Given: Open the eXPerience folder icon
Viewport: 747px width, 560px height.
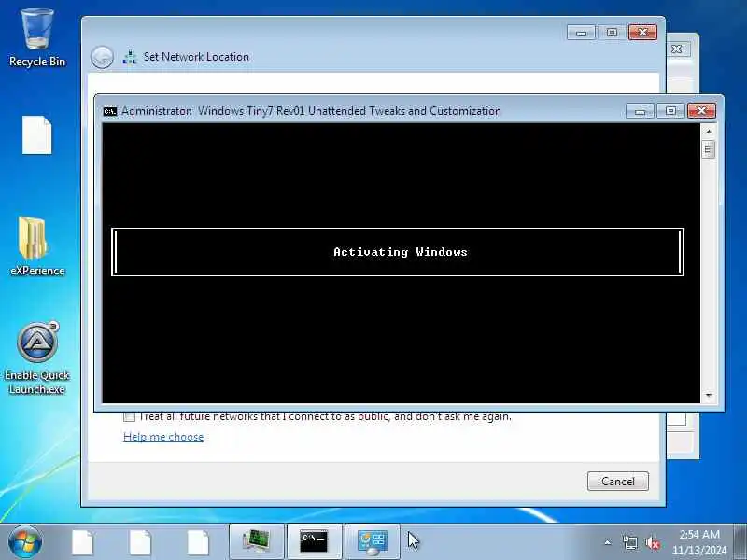Looking at the screenshot, I should (36, 246).
